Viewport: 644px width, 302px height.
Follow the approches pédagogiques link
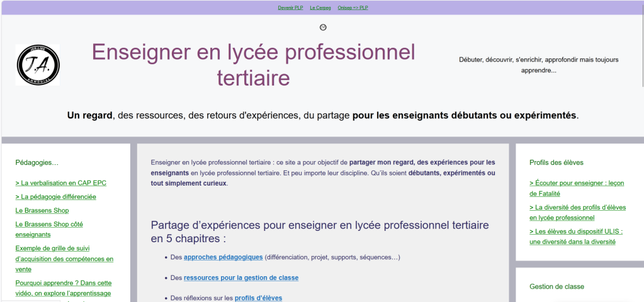tap(223, 257)
